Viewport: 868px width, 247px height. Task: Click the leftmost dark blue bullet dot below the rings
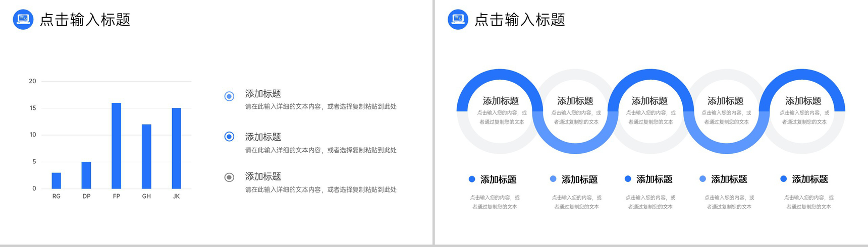click(472, 179)
